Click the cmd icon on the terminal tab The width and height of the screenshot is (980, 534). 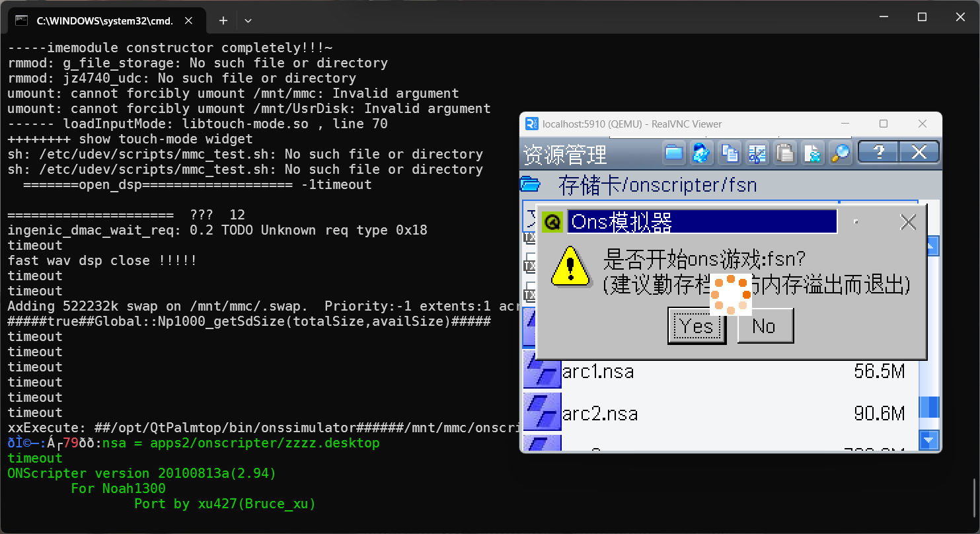coord(22,20)
